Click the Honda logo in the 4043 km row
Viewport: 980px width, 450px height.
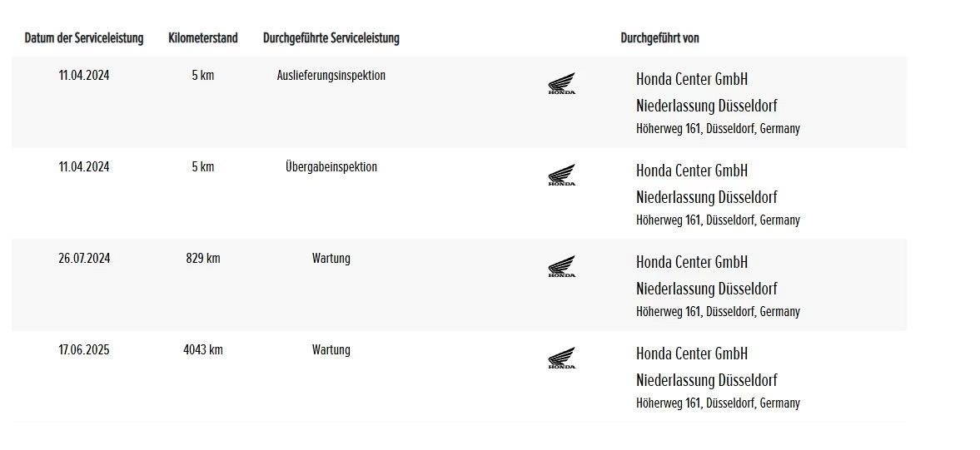561,358
